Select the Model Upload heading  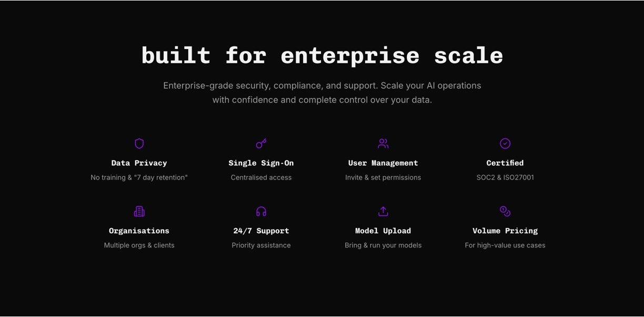[x=383, y=231]
